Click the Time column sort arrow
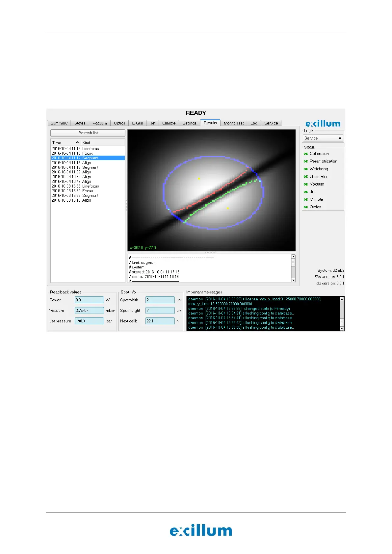Screen dimensions: 392x554 click(77, 142)
